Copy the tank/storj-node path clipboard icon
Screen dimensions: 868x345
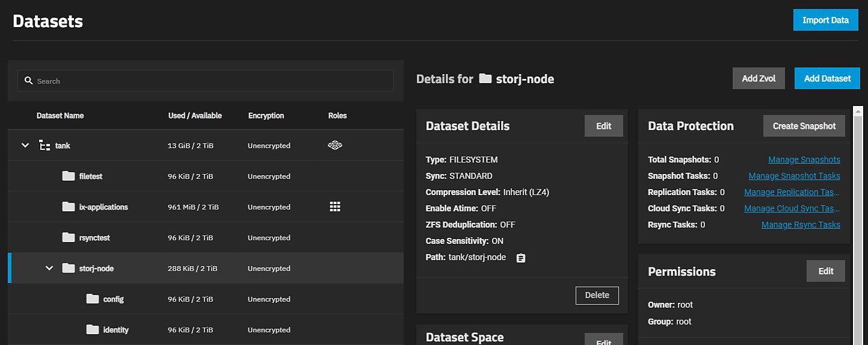pyautogui.click(x=521, y=258)
